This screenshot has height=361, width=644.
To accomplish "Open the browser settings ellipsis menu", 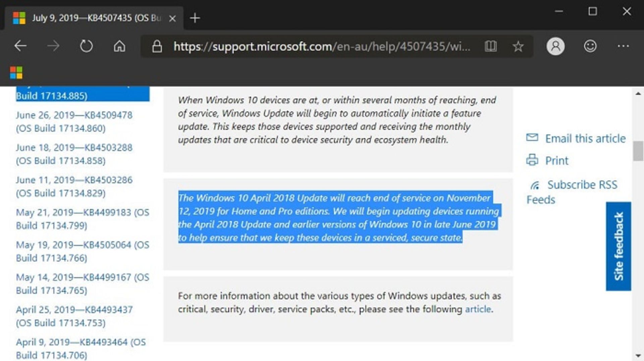I will click(x=623, y=46).
